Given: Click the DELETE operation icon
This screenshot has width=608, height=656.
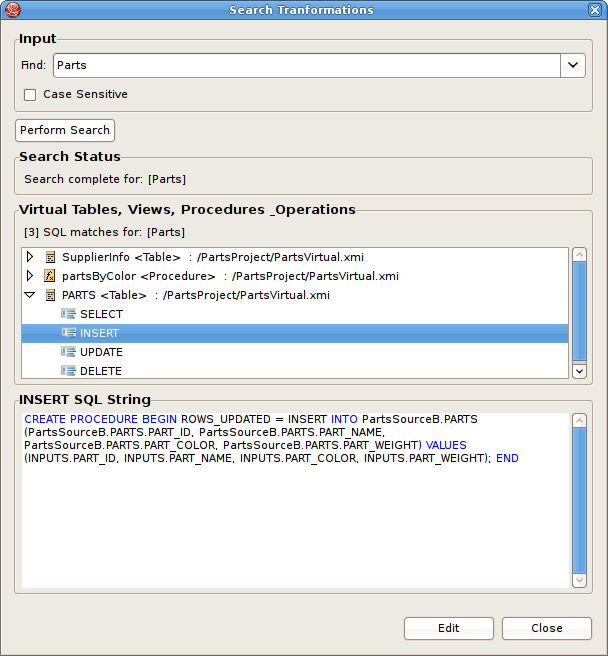Looking at the screenshot, I should click(x=68, y=371).
